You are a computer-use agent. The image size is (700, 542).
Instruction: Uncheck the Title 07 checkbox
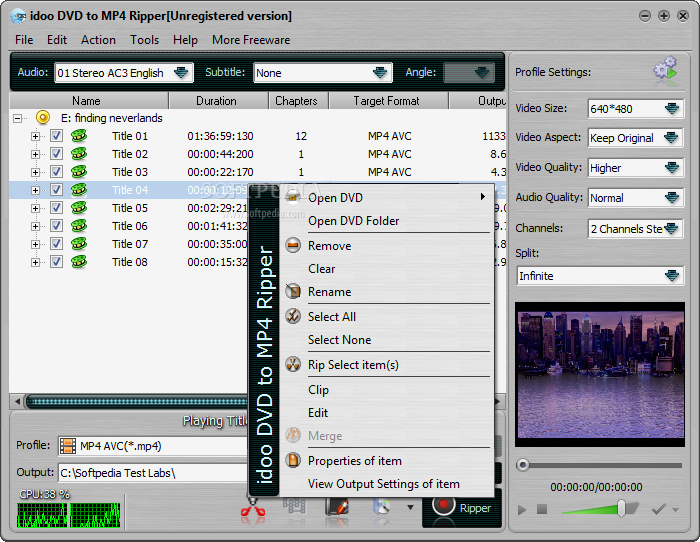tap(56, 244)
